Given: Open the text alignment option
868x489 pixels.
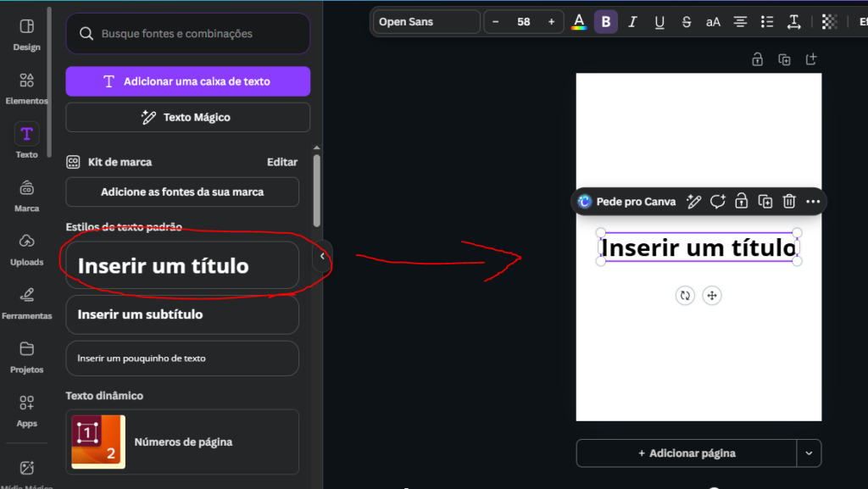Looking at the screenshot, I should (740, 22).
